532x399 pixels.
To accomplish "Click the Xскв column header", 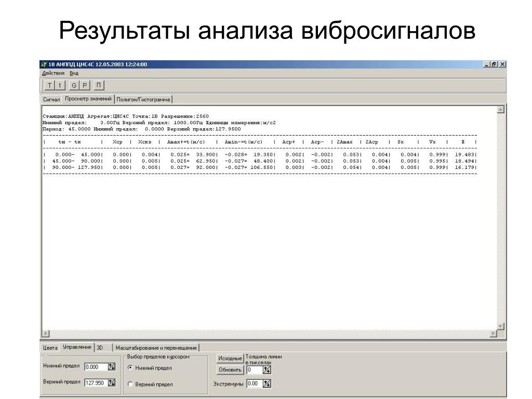I will click(x=145, y=142).
